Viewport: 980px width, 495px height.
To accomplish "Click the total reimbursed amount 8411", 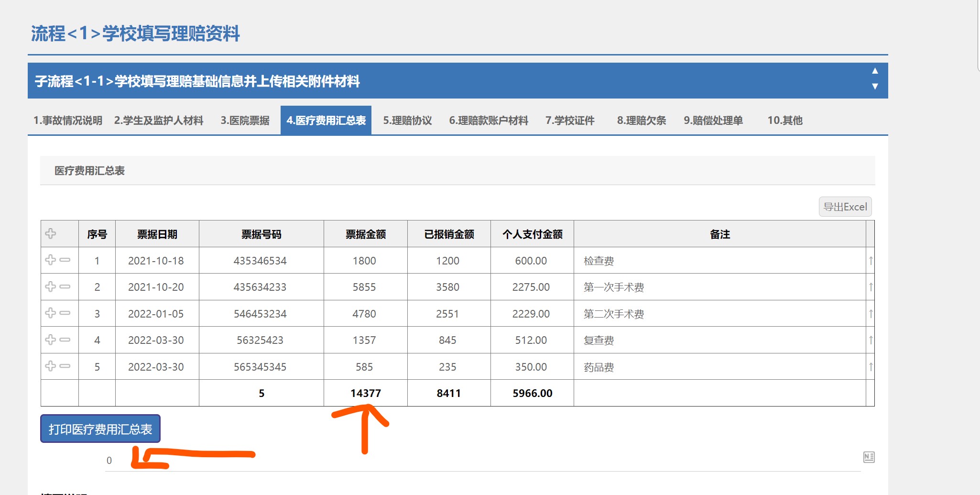I will tap(449, 393).
